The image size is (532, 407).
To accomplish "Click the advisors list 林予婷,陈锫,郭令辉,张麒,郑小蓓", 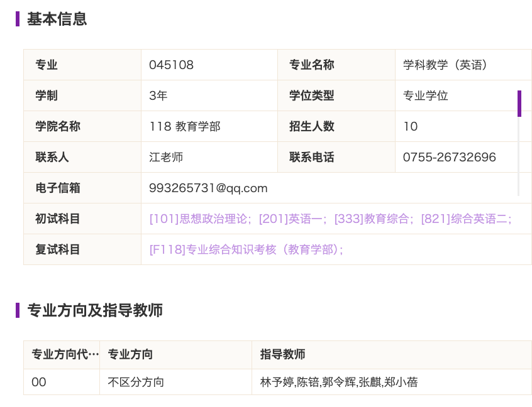I will tap(339, 382).
